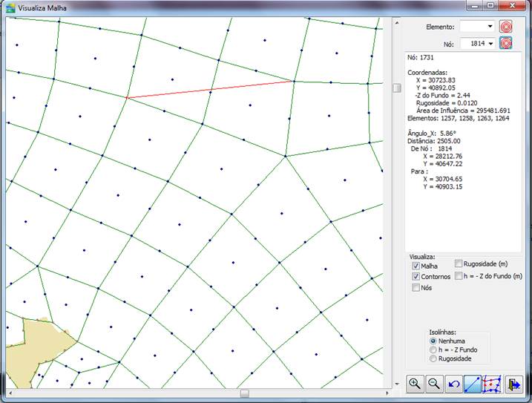Click the 'X = 30704.65' value
This screenshot has height=403, width=532.
click(x=442, y=179)
